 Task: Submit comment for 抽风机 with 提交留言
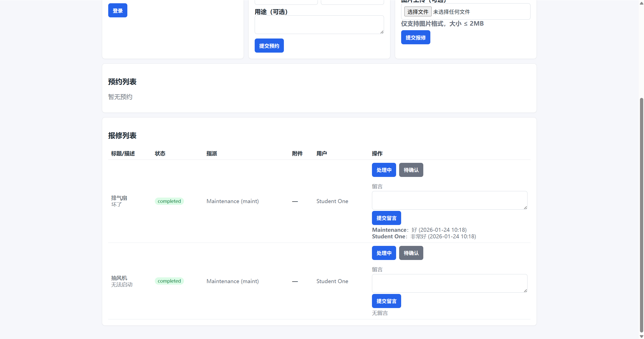(386, 301)
